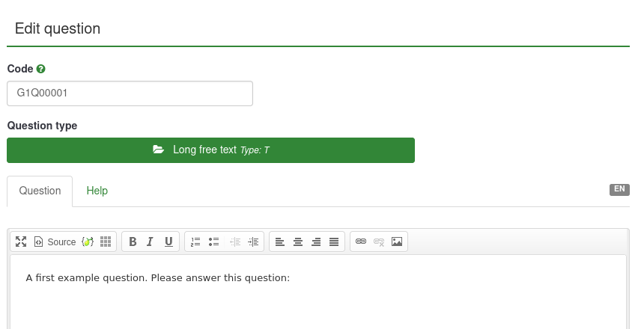The width and height of the screenshot is (644, 329).
Task: Maximize the editor with the fullscreen icon
Action: (x=21, y=242)
